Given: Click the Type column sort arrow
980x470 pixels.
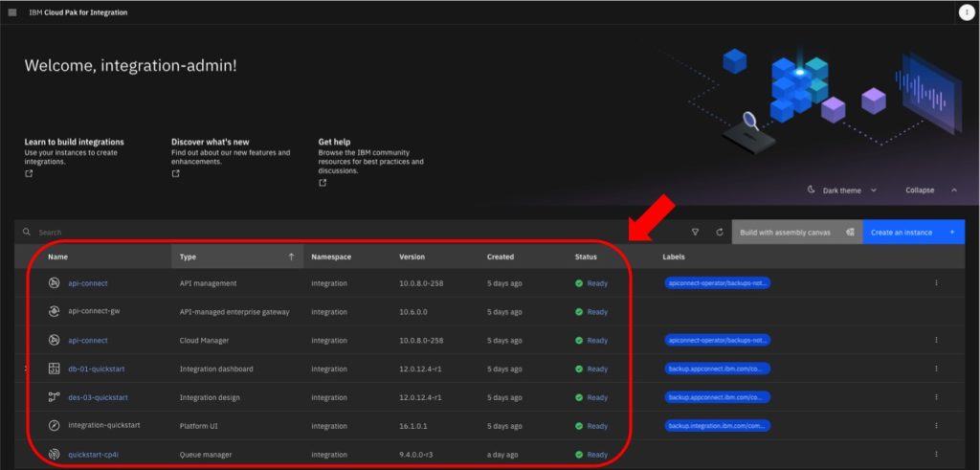Looking at the screenshot, I should 291,257.
